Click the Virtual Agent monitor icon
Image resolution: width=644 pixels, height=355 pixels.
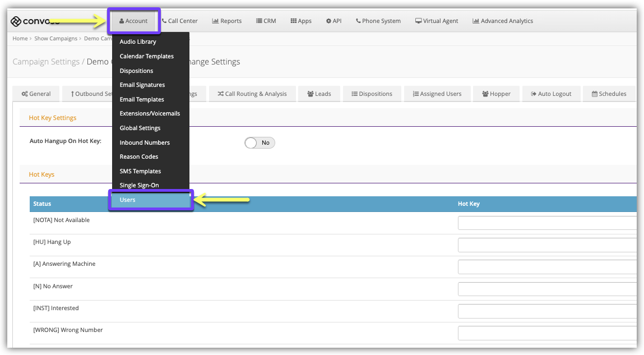(x=418, y=21)
